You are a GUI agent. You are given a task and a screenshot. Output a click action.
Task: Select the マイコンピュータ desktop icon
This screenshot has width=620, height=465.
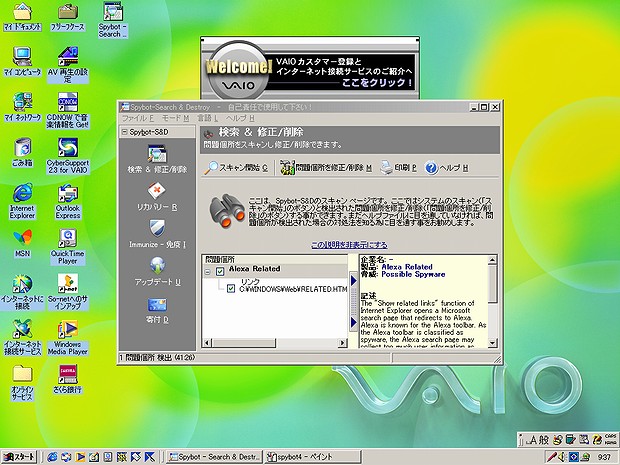[x=22, y=62]
